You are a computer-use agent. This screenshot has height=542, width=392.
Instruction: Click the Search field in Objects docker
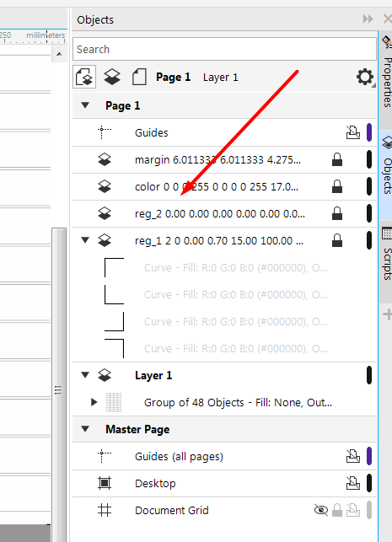click(224, 49)
